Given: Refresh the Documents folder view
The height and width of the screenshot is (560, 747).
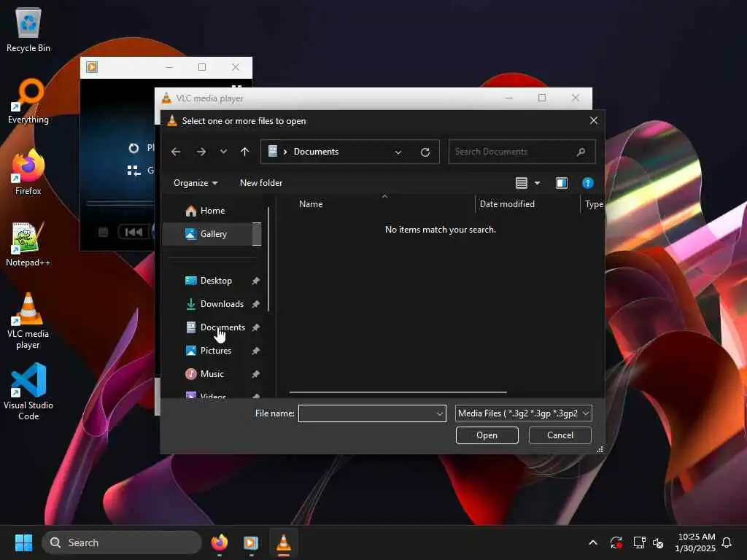Looking at the screenshot, I should tap(425, 152).
